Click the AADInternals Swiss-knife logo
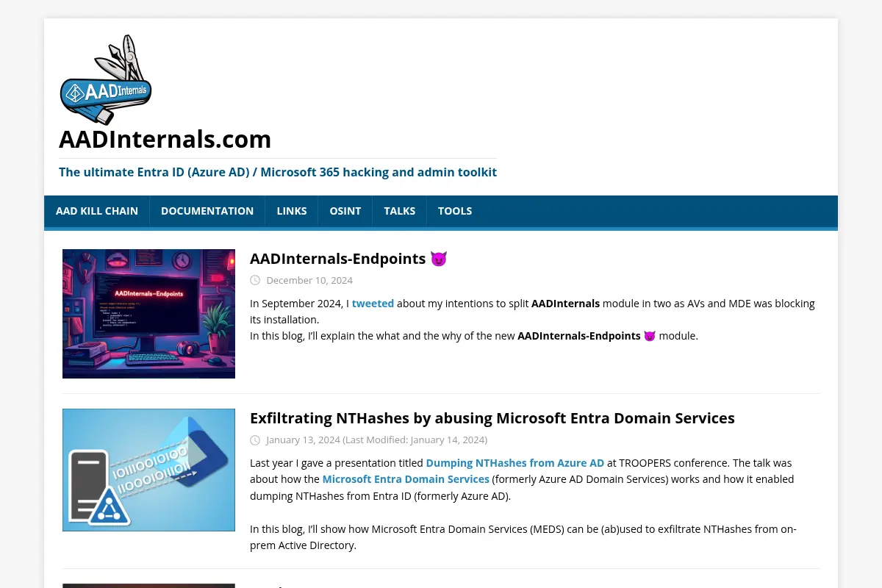 click(x=106, y=79)
